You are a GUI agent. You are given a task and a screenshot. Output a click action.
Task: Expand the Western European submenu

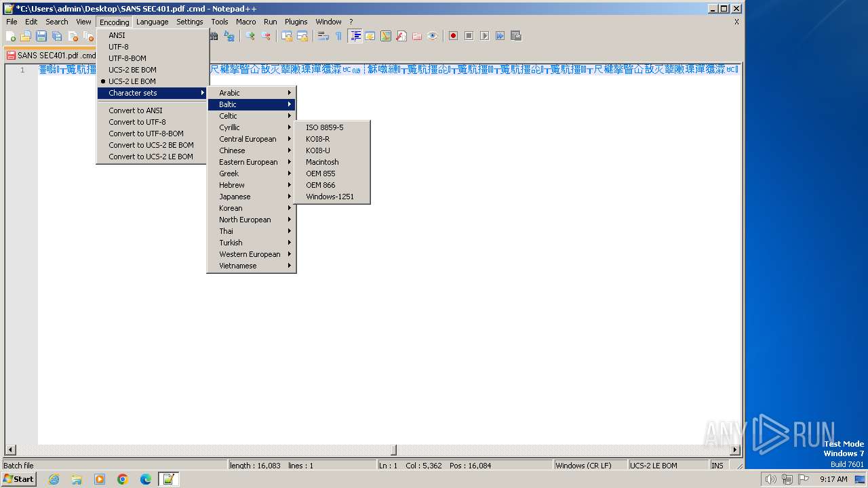click(251, 254)
